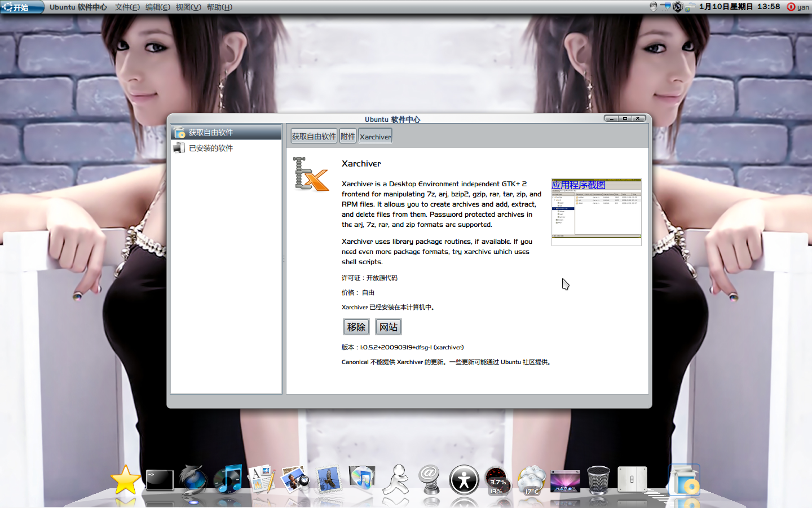Click the blue shield tray icon
This screenshot has height=508, width=812.
point(666,7)
